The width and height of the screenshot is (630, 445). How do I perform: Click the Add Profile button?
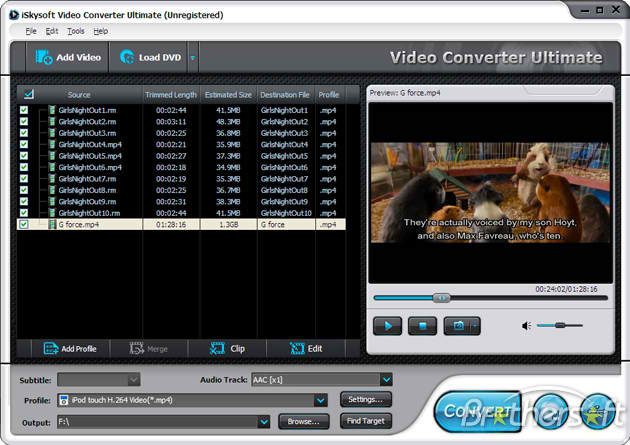point(70,349)
